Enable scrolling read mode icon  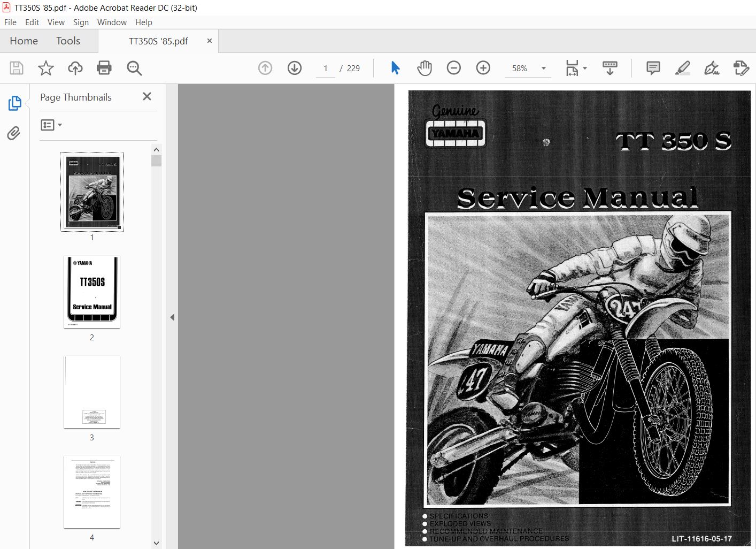tap(610, 68)
